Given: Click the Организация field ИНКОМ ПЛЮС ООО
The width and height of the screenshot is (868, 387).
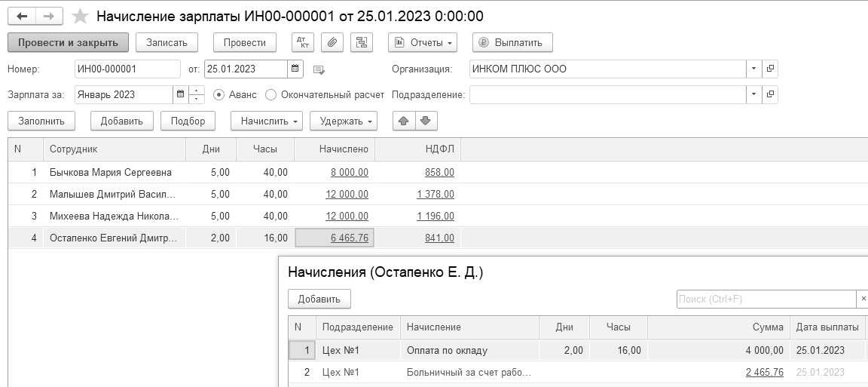Looking at the screenshot, I should [608, 69].
